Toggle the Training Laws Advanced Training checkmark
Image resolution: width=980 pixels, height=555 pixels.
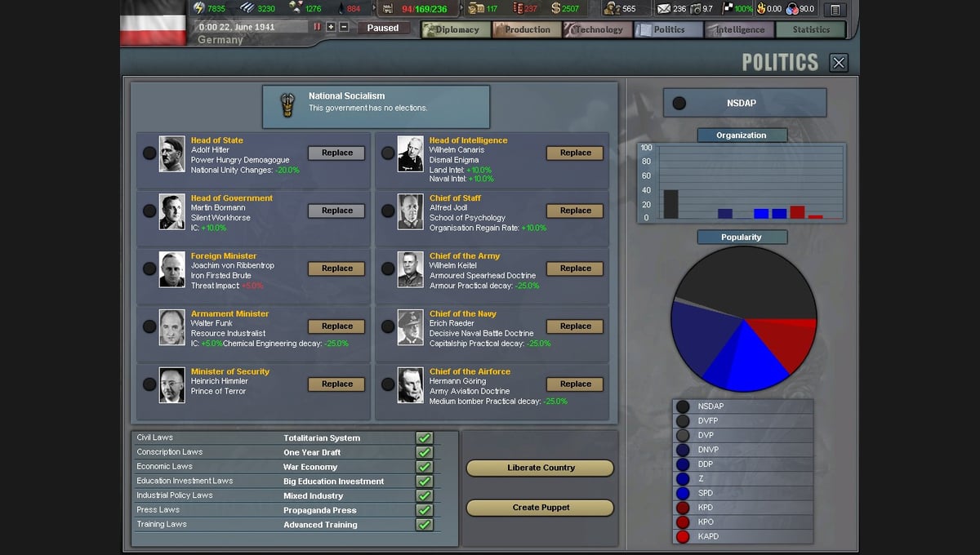click(x=424, y=525)
